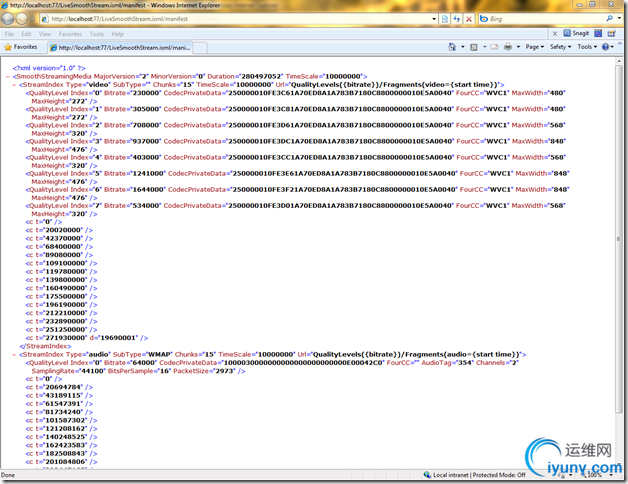The width and height of the screenshot is (628, 484).
Task: Open the Tools menu in menu bar
Action: click(97, 34)
